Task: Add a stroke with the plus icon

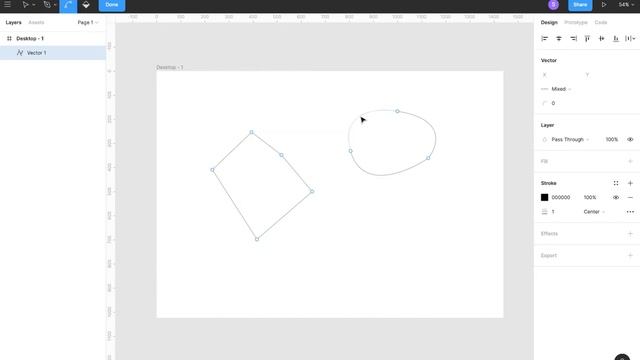Action: tap(630, 183)
